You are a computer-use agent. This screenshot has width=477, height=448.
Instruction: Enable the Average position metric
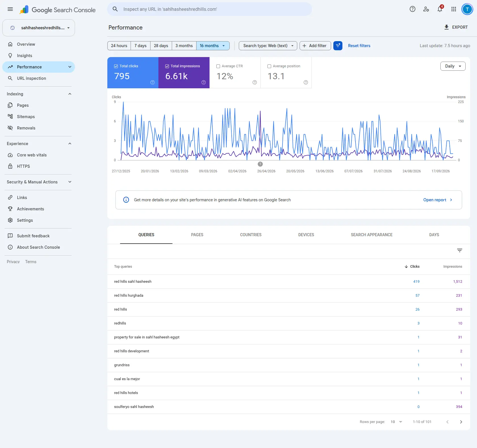point(286,73)
